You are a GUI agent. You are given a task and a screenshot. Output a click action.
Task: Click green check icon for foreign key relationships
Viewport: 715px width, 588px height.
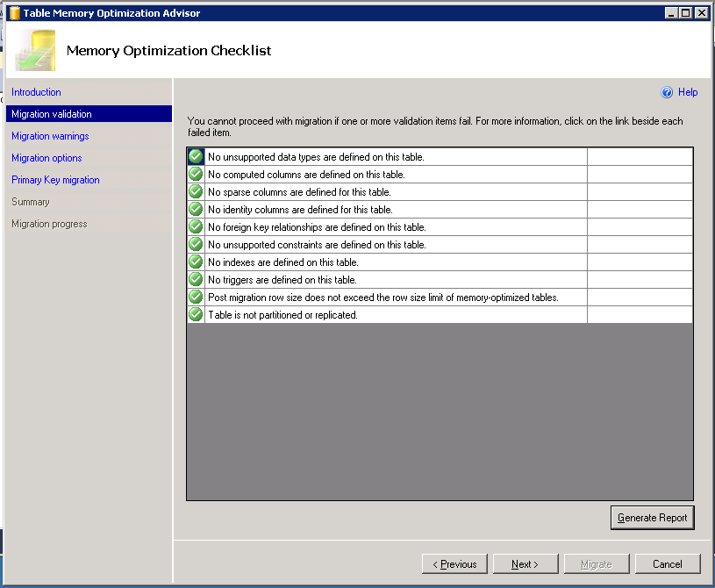(196, 227)
